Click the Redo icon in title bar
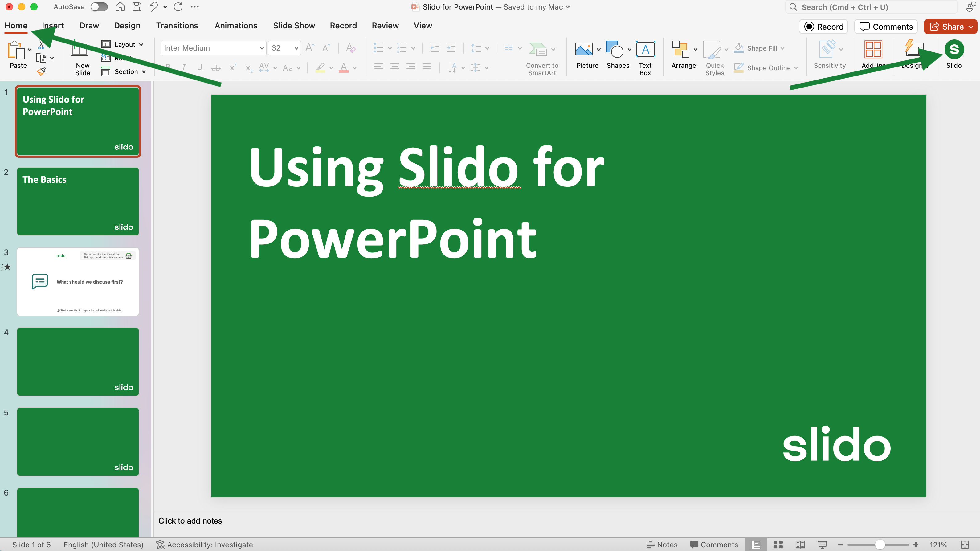This screenshot has height=551, width=980. pos(178,7)
